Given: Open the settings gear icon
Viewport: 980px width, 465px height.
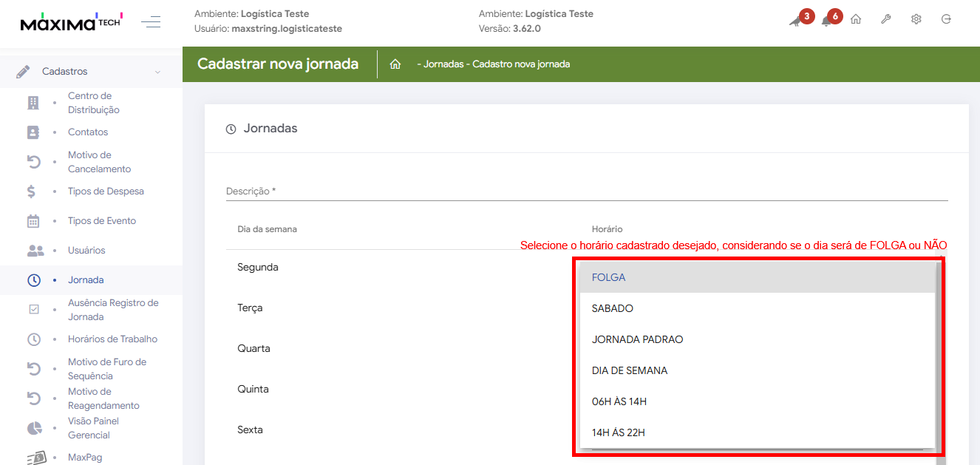Looking at the screenshot, I should 916,20.
